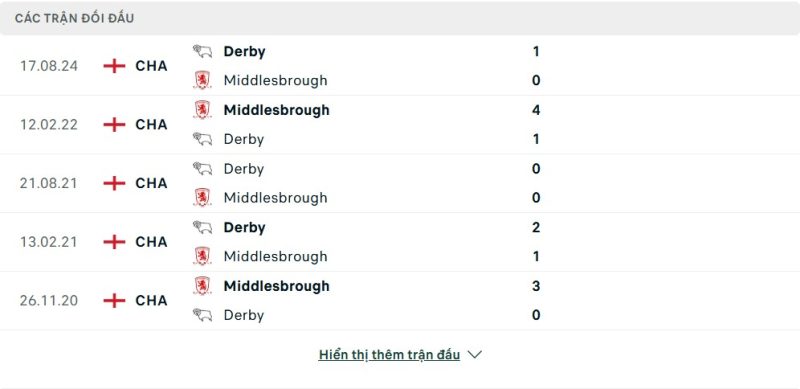Image resolution: width=800 pixels, height=389 pixels.
Task: Open Middlesbrough team name in 12.02.22 match
Action: [x=277, y=110]
